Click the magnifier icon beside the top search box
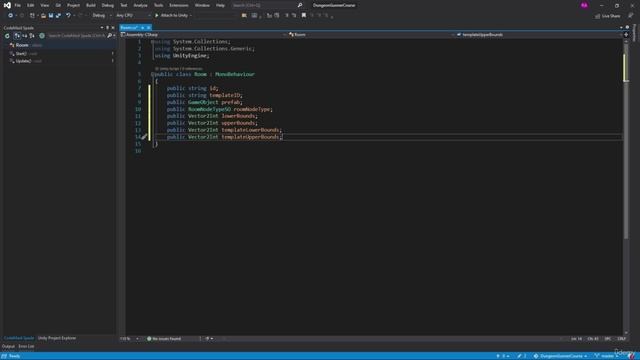 click(300, 5)
